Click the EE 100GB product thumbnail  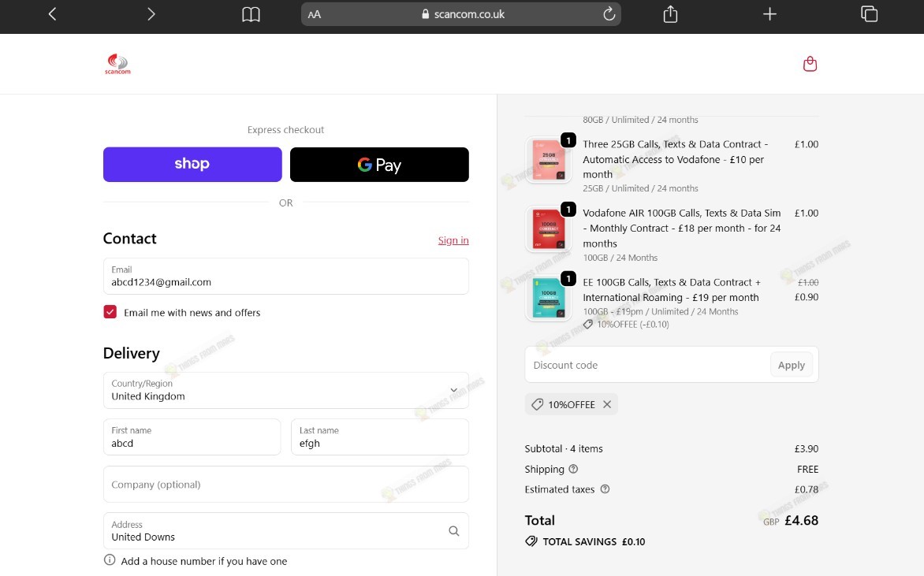(x=548, y=299)
